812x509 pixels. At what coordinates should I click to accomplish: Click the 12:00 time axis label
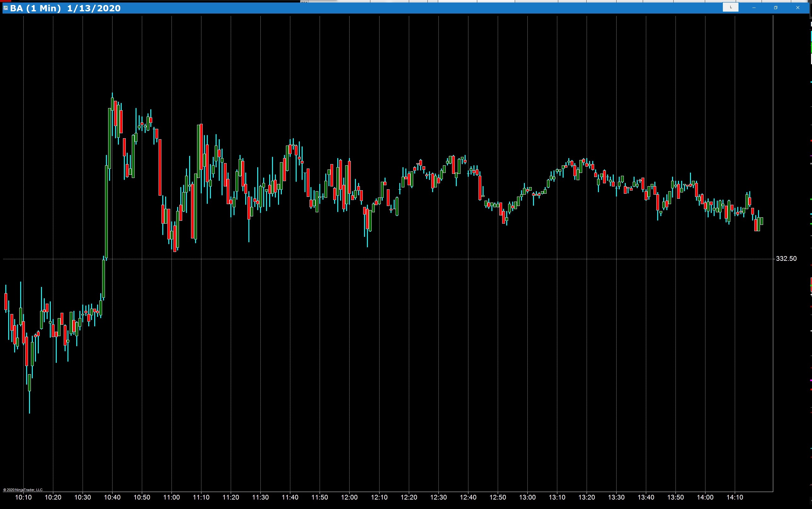click(x=349, y=497)
